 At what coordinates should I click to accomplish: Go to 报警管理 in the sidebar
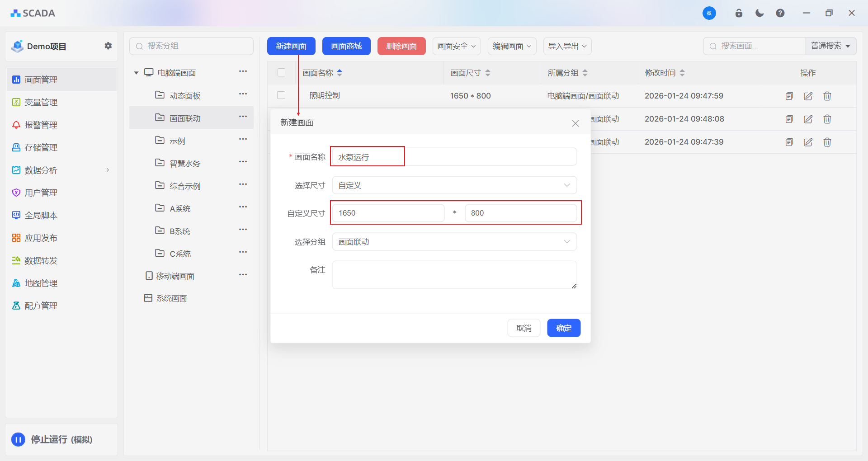[x=41, y=125]
